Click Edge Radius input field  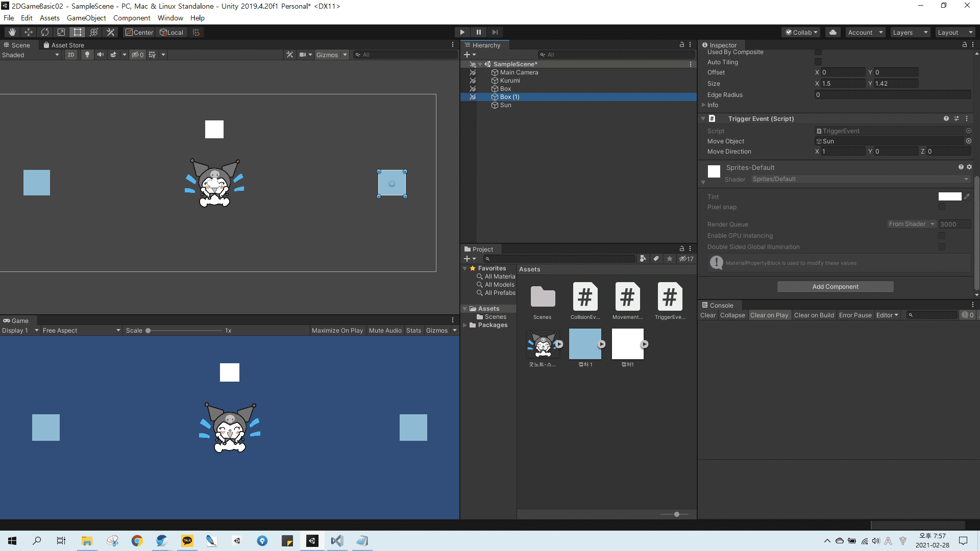click(x=893, y=94)
